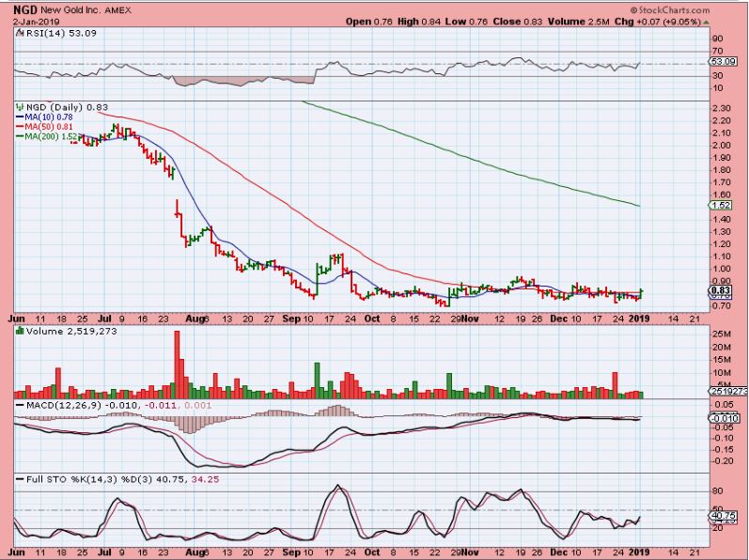Click the -0.010 MACD value tag on right axis

(723, 418)
